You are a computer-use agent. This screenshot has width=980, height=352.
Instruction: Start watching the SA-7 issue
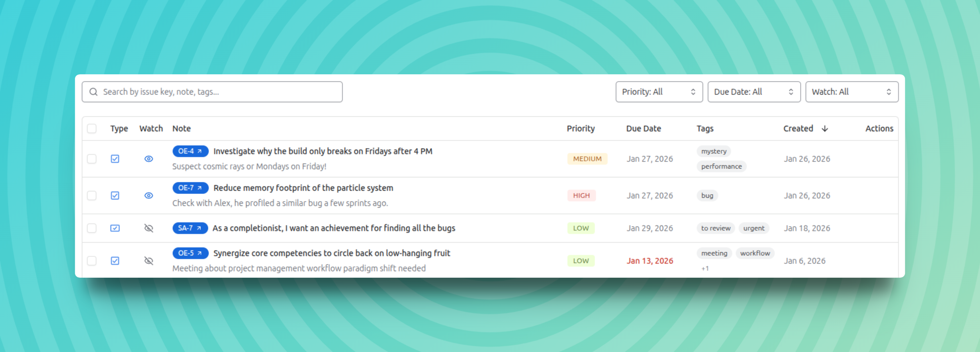tap(149, 228)
